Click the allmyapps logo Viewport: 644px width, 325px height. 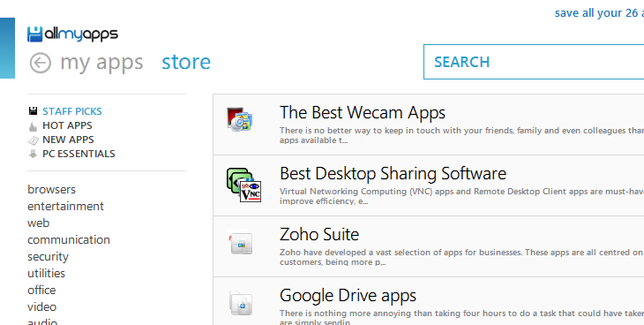(72, 34)
